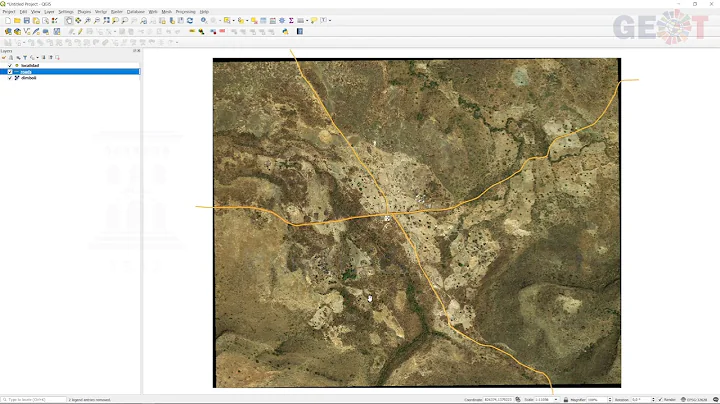Toggle visibility of the dimboli layer

click(x=10, y=78)
